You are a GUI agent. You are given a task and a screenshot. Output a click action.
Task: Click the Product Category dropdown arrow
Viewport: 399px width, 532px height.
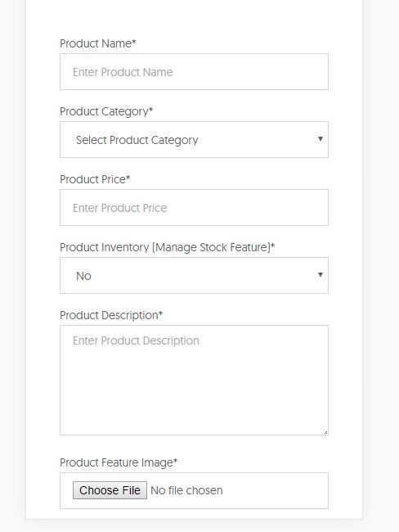point(320,139)
